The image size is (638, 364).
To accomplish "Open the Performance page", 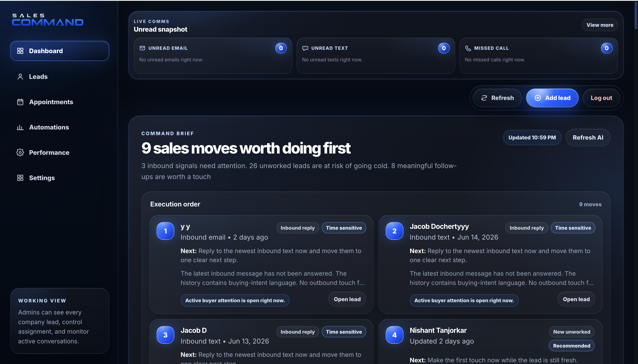I will pos(59,152).
